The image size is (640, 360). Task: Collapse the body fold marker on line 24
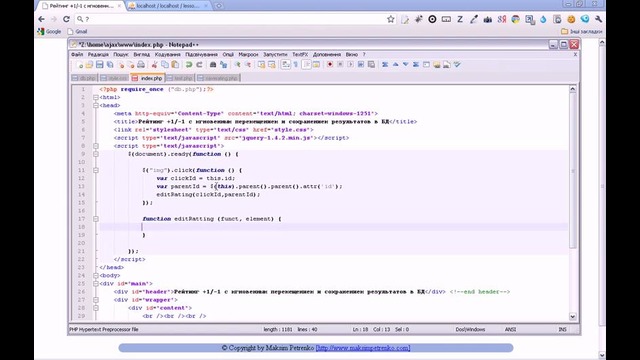click(x=96, y=276)
